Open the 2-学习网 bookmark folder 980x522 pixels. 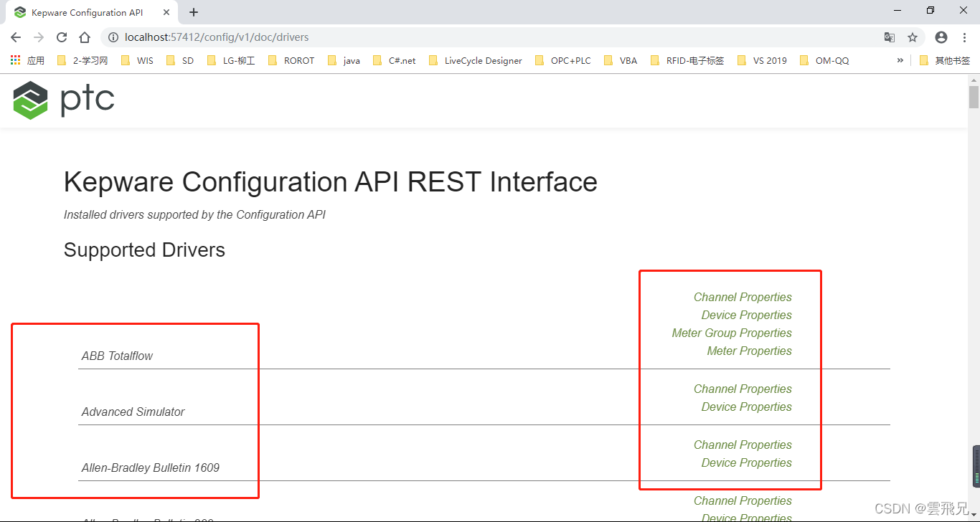tap(82, 60)
